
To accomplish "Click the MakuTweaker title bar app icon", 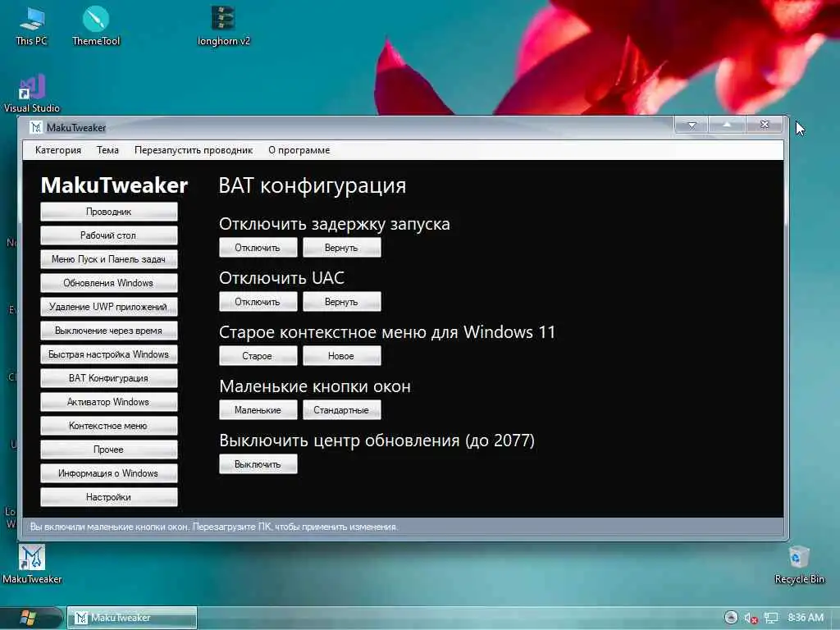I will (36, 127).
